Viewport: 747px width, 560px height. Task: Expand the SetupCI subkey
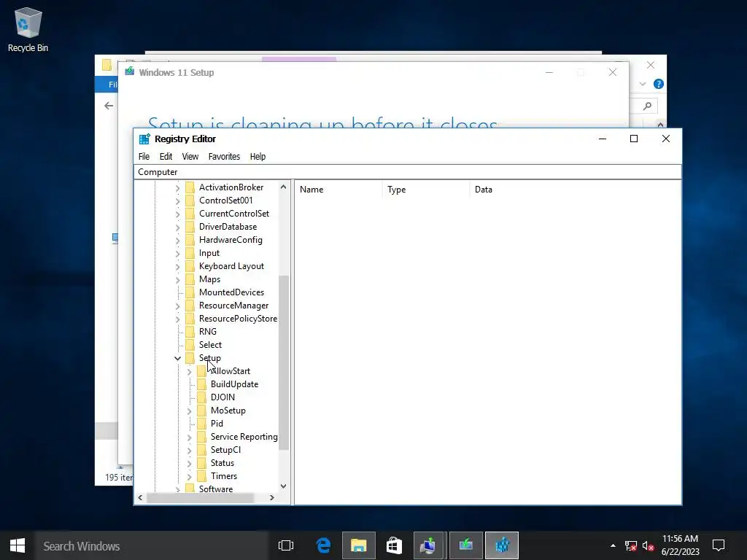189,450
